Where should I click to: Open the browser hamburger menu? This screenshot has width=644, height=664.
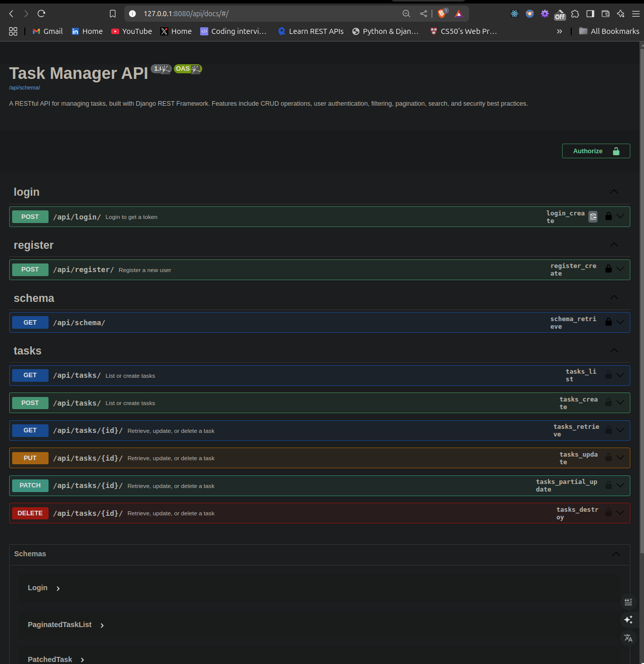[x=636, y=14]
